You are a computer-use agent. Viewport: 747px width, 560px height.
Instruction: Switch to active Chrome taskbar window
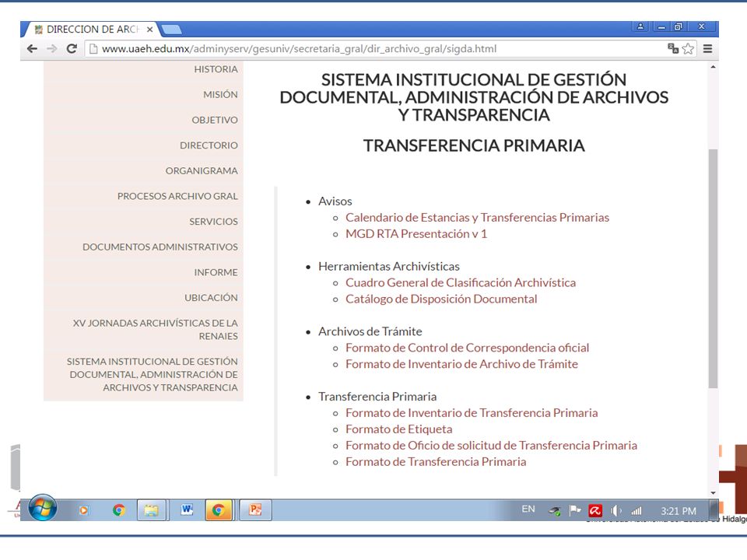click(x=219, y=510)
